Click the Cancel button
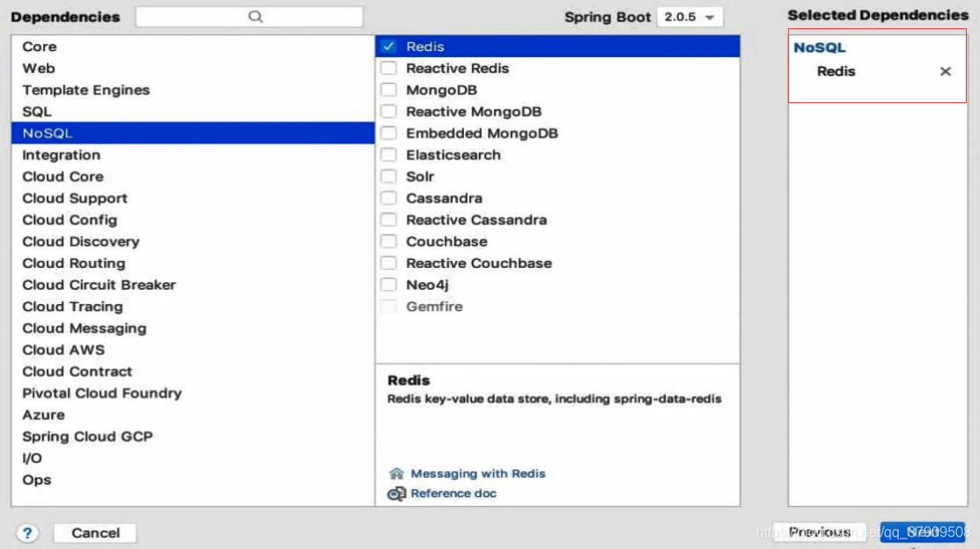The height and width of the screenshot is (549, 980). coord(95,533)
